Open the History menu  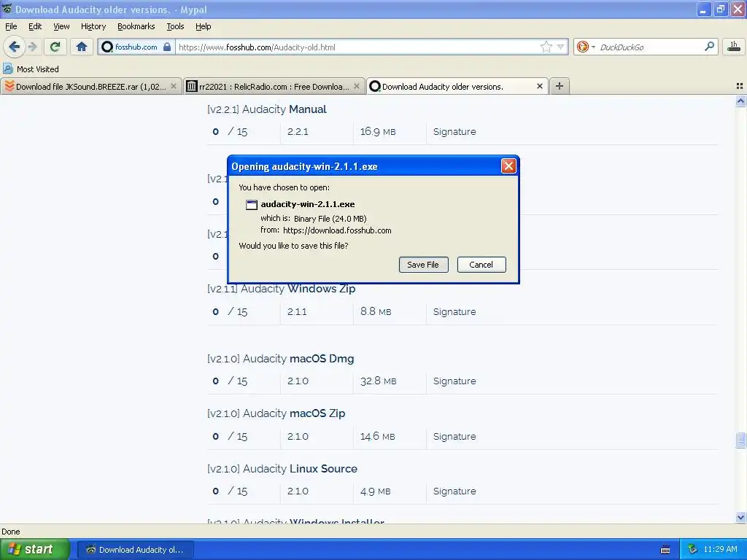(93, 26)
